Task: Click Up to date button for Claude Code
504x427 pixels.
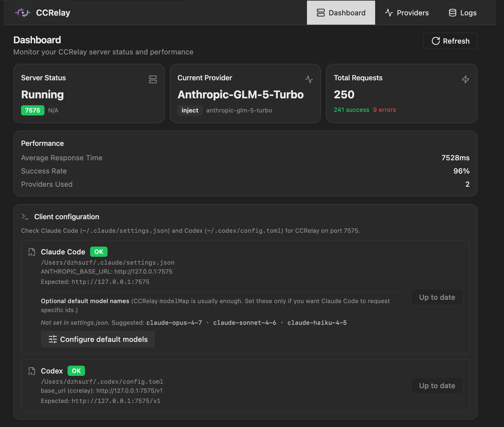Action: (x=437, y=297)
